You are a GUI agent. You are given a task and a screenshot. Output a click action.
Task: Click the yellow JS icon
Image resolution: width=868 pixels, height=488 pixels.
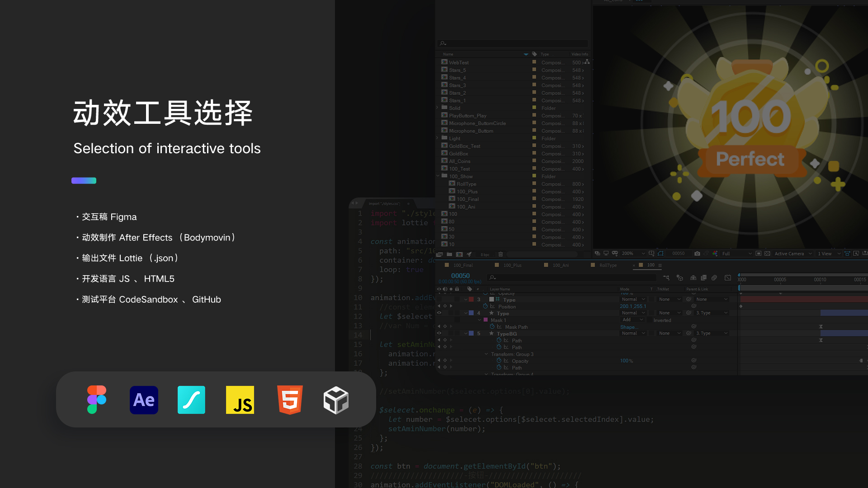click(240, 400)
